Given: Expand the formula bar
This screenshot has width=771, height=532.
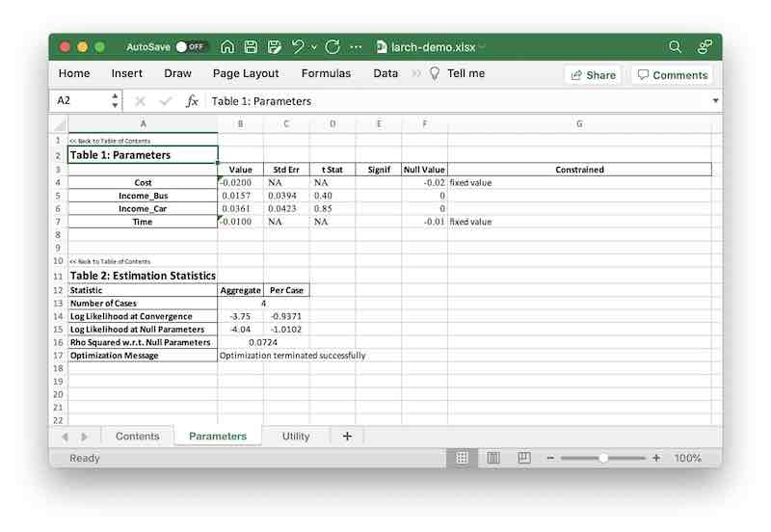Looking at the screenshot, I should 715,101.
